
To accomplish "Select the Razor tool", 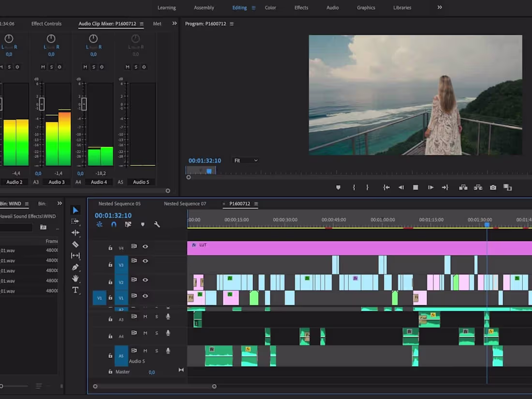I will [75, 244].
